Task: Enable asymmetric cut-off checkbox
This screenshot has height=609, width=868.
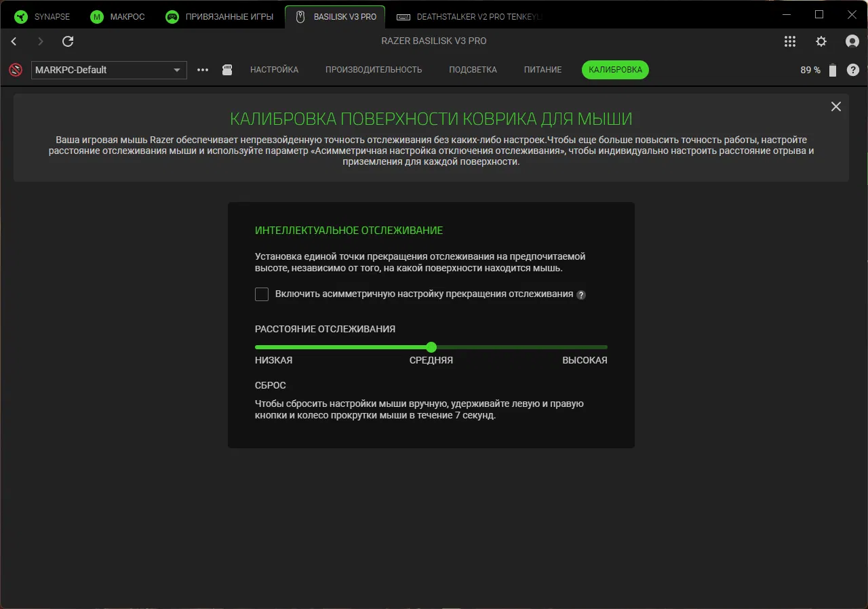Action: click(262, 294)
